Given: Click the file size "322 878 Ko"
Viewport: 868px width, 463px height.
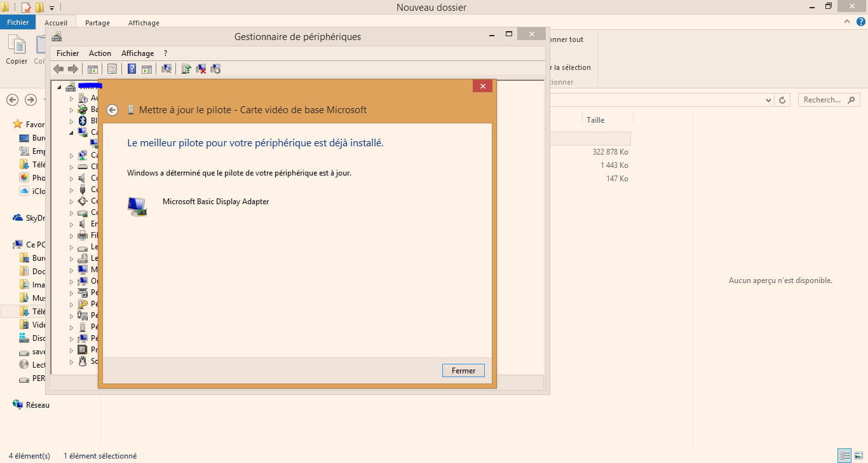Looking at the screenshot, I should point(610,152).
